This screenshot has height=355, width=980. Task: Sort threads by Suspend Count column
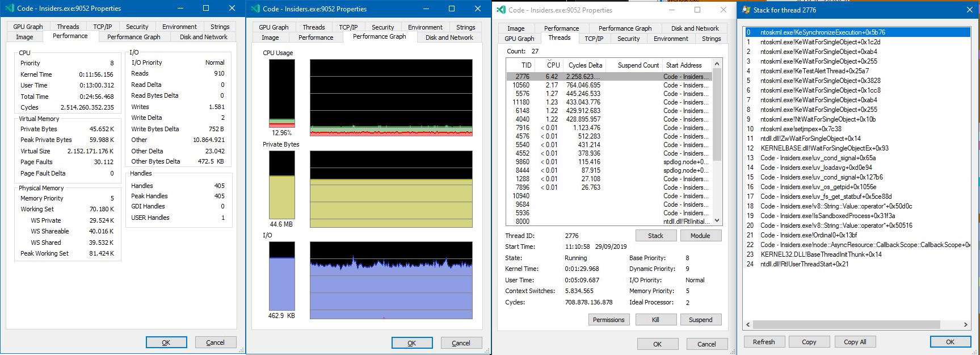(x=634, y=65)
